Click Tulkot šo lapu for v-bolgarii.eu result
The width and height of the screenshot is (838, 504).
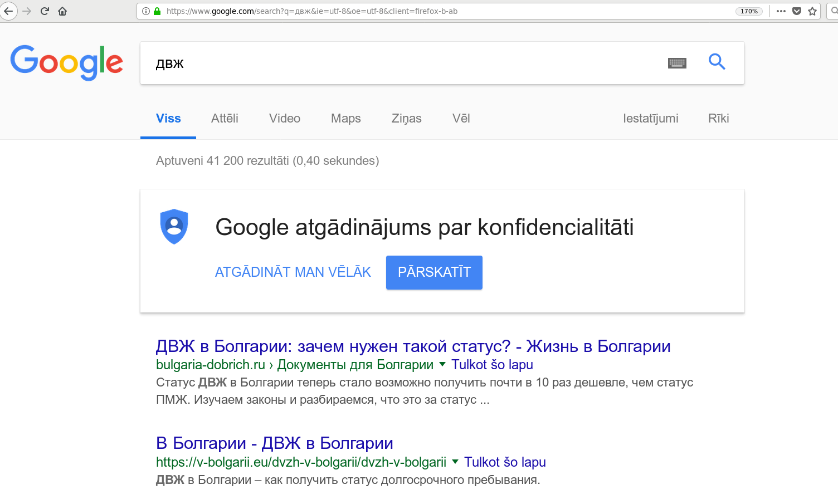(x=505, y=462)
